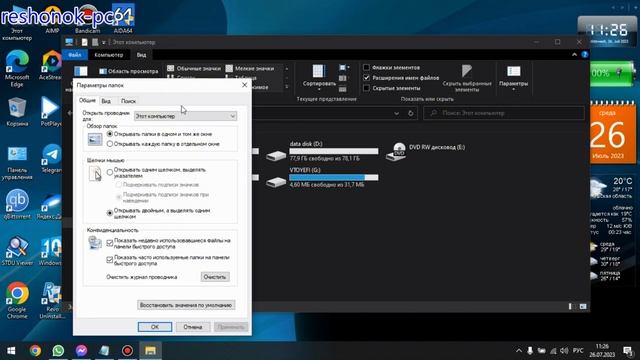Click the volume icon in system tray
The height and width of the screenshot is (360, 640).
(x=564, y=351)
